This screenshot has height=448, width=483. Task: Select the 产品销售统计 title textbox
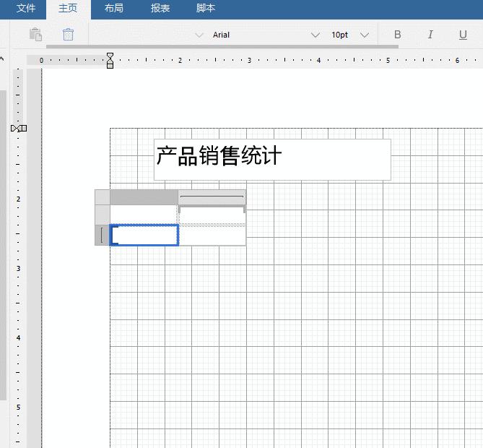[x=272, y=160]
